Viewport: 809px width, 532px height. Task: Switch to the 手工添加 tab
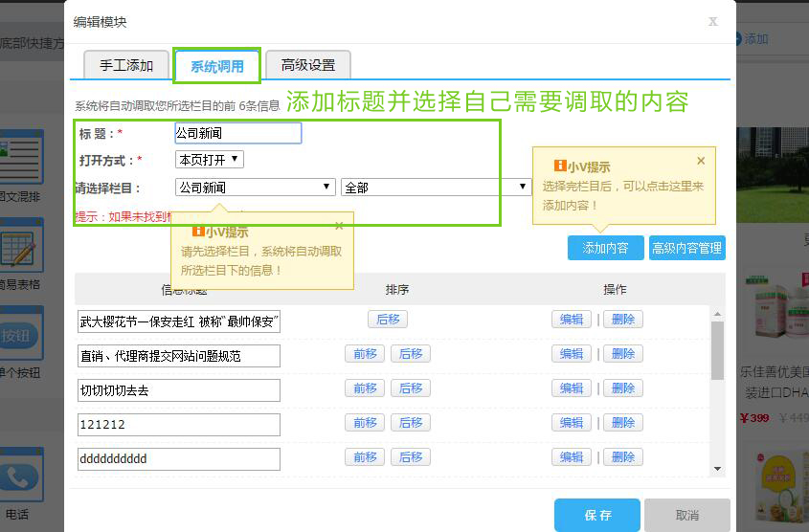126,65
